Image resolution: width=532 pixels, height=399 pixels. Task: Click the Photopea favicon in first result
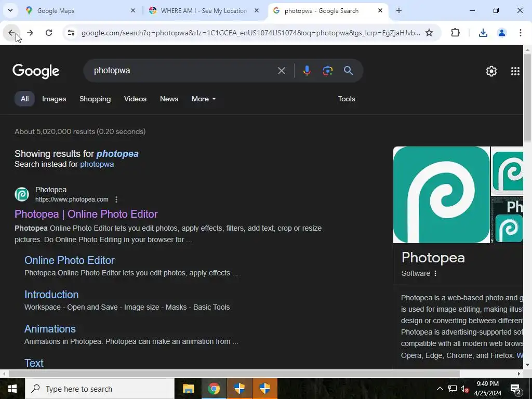[22, 194]
